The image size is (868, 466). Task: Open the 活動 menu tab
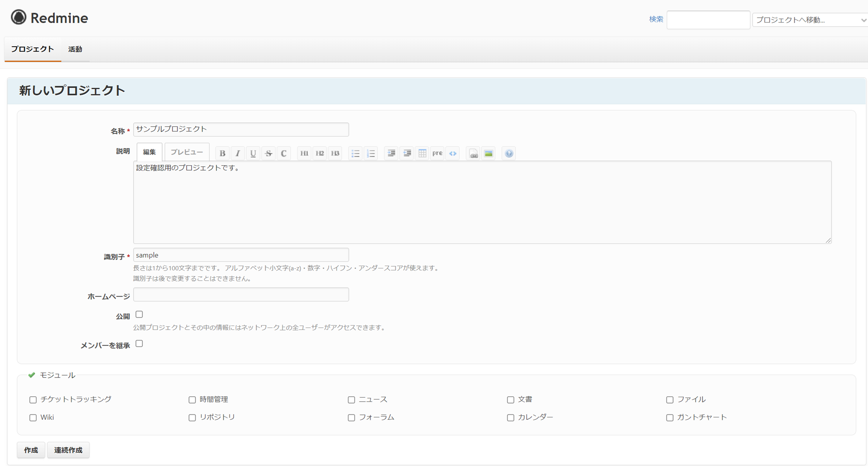[x=75, y=49]
